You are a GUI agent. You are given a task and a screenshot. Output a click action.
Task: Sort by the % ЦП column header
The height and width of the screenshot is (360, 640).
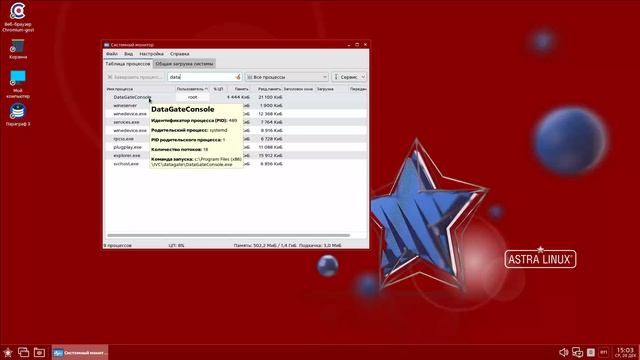[218, 89]
